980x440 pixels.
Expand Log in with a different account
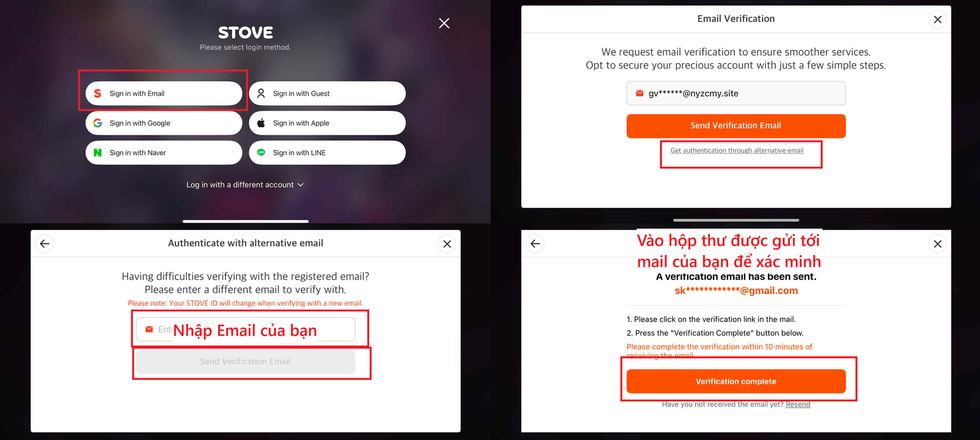(x=245, y=184)
